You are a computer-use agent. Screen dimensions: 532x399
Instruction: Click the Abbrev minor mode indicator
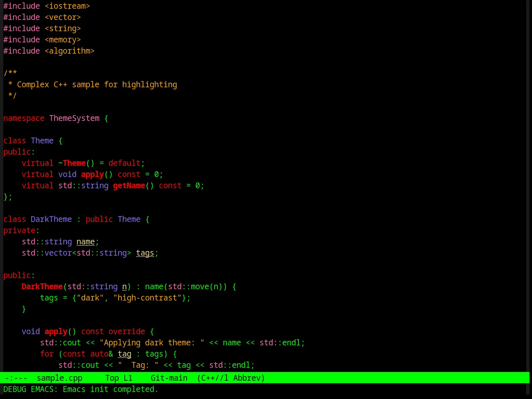(x=247, y=378)
